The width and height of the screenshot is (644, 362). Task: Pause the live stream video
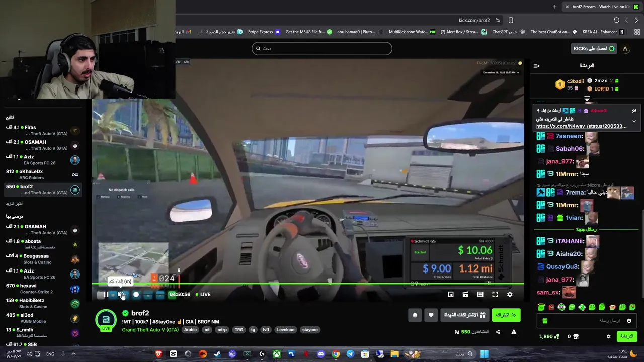pos(106,294)
